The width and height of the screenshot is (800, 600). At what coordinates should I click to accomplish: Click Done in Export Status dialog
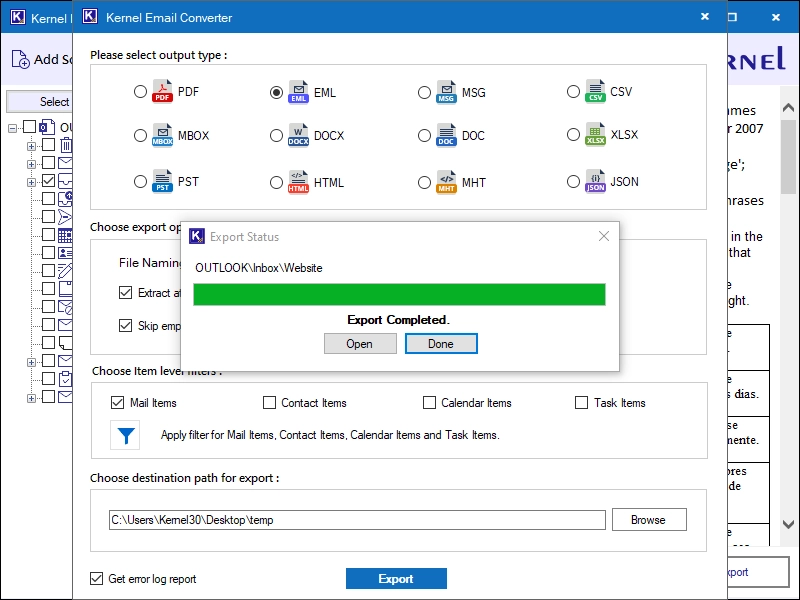(441, 343)
